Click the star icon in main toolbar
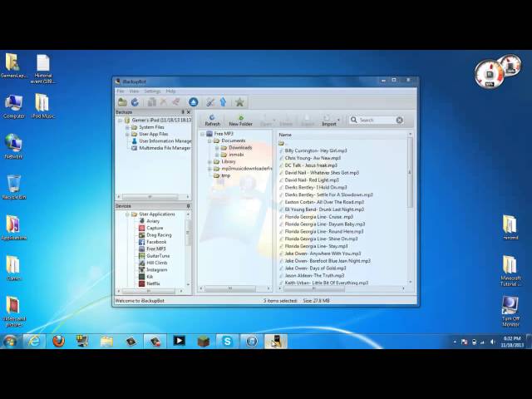 [239, 102]
